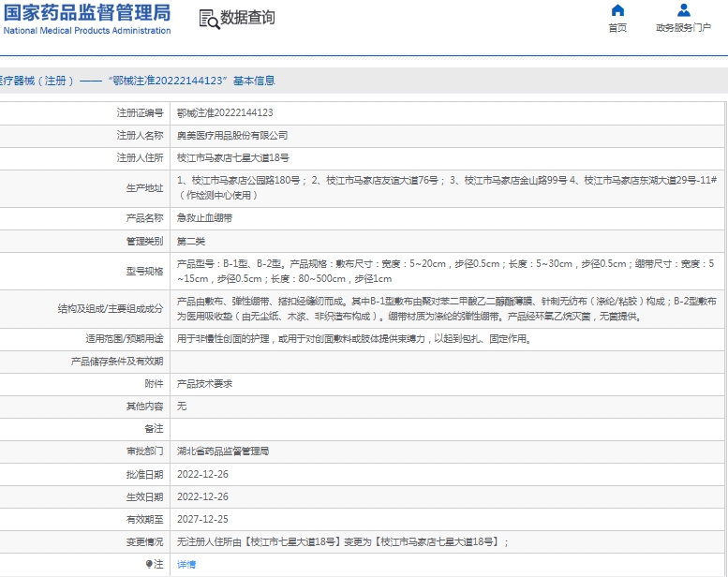Image resolution: width=728 pixels, height=577 pixels.
Task: Open the 政务服务门户 user icon
Action: (x=683, y=10)
